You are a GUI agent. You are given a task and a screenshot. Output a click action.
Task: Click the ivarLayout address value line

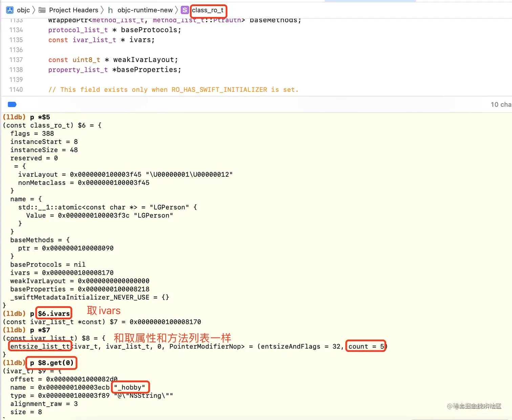click(x=125, y=175)
